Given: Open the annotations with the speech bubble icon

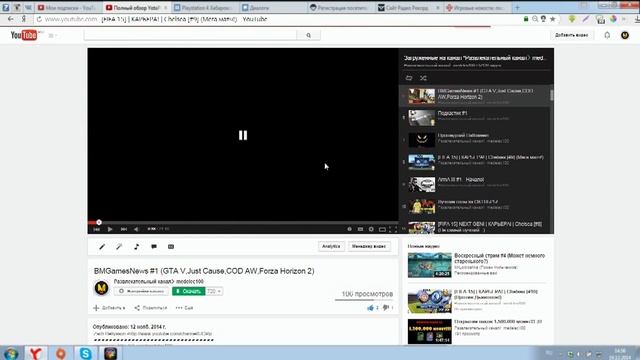Looking at the screenshot, I should tap(154, 247).
